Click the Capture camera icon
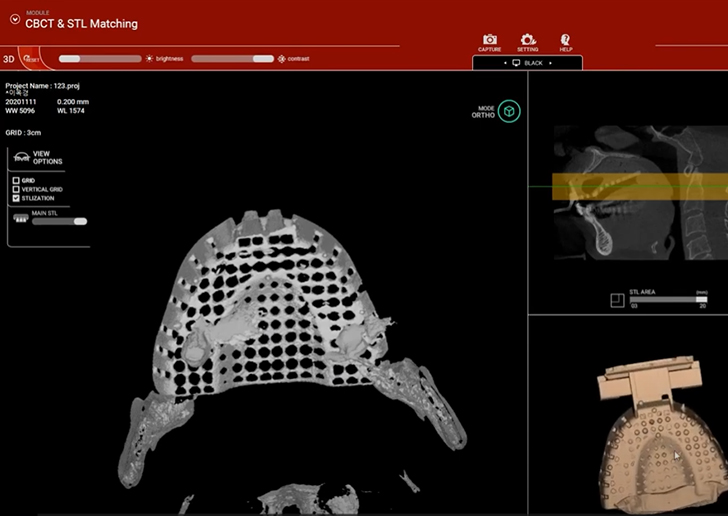 click(490, 39)
